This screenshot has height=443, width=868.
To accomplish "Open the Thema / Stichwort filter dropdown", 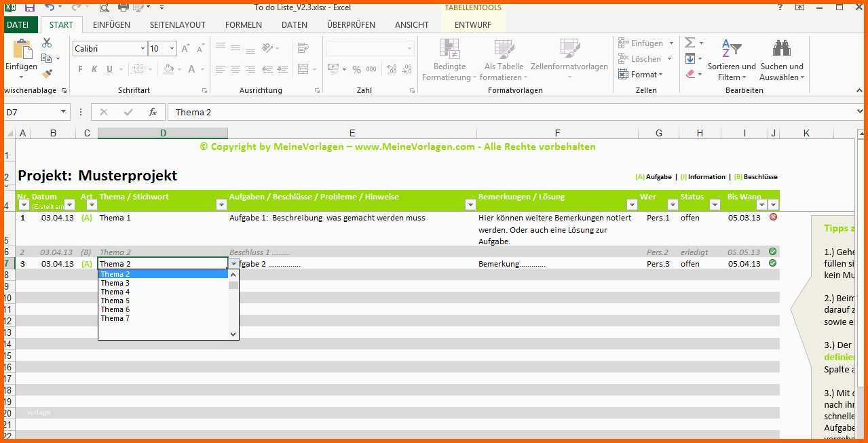I will pos(221,204).
